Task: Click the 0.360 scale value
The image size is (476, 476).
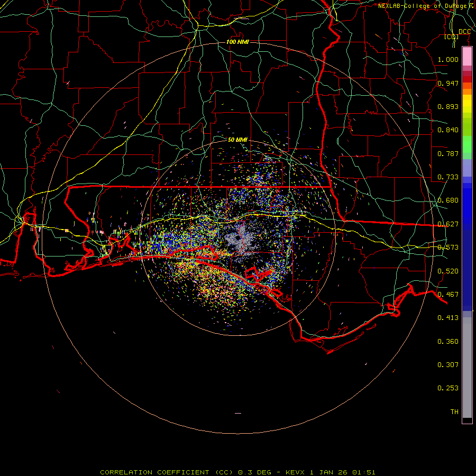Action: pos(448,342)
